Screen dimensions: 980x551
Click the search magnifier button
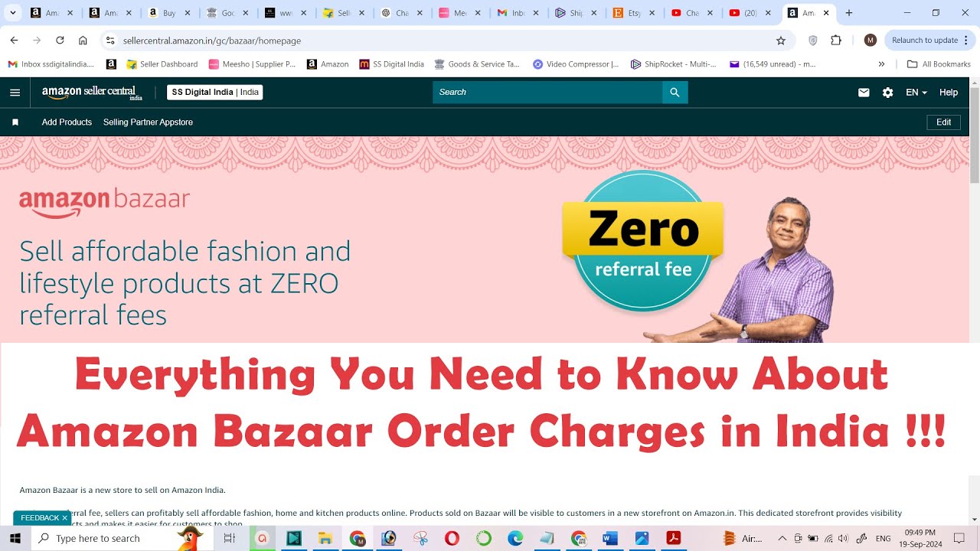point(675,93)
